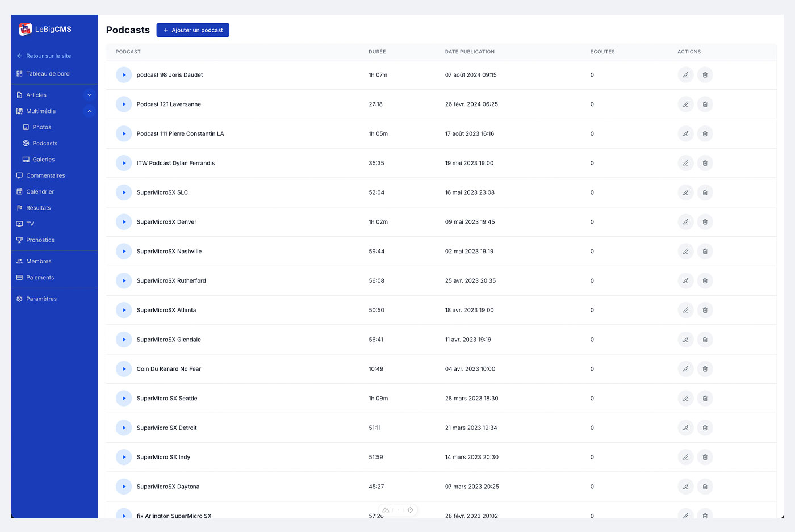
Task: Click the Ajouter un podcast button
Action: coord(193,30)
